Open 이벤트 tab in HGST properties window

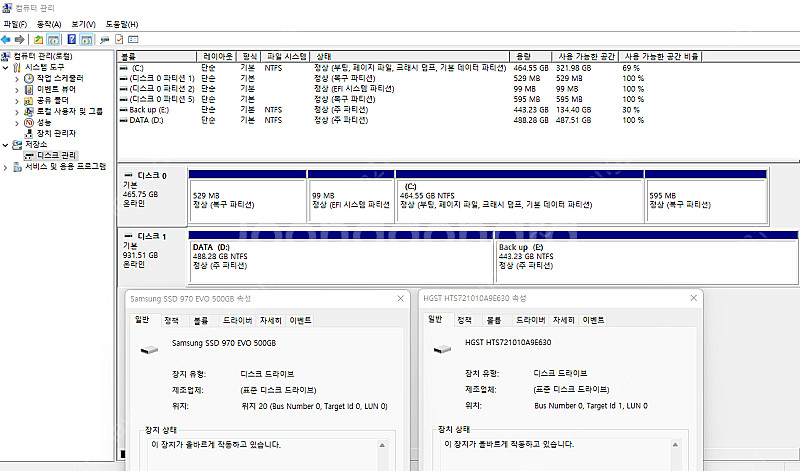[593, 320]
